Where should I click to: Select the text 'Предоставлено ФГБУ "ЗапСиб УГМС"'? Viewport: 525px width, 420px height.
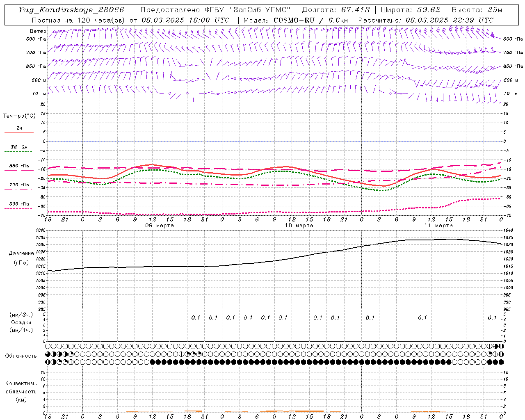coord(216,10)
